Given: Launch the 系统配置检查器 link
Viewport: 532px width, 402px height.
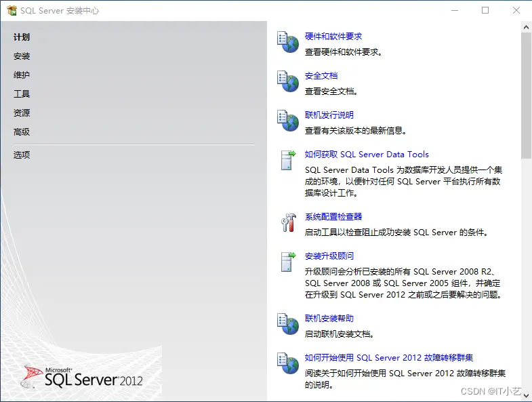Looking at the screenshot, I should (333, 217).
